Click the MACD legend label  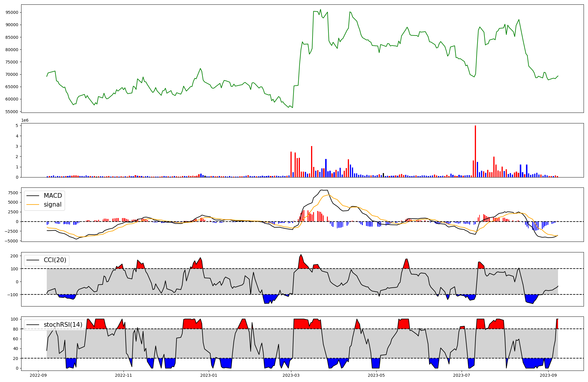(x=53, y=196)
